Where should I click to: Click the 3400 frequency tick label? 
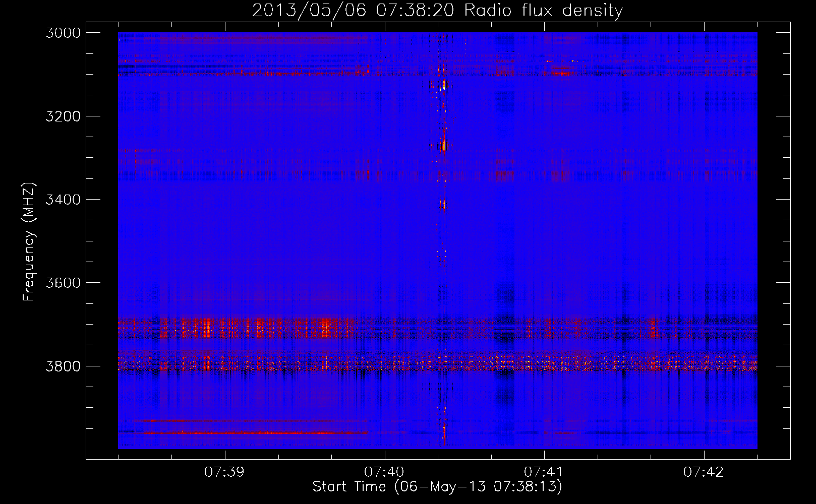point(63,200)
